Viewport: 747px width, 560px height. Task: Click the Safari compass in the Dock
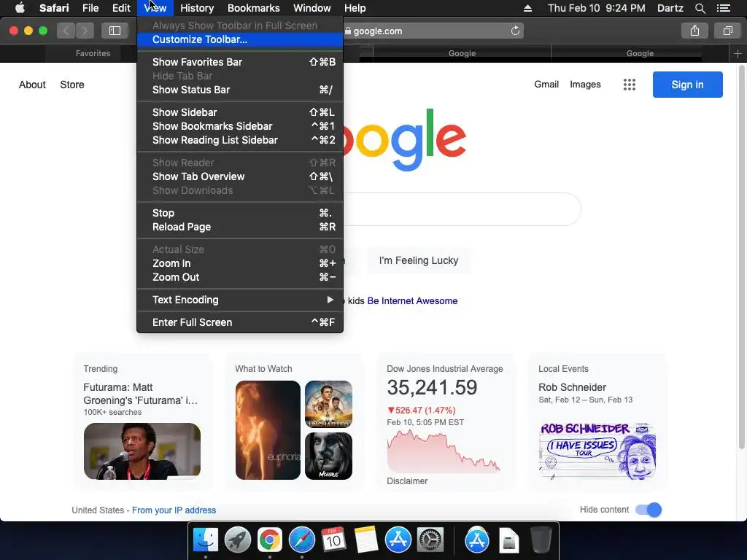pos(301,540)
